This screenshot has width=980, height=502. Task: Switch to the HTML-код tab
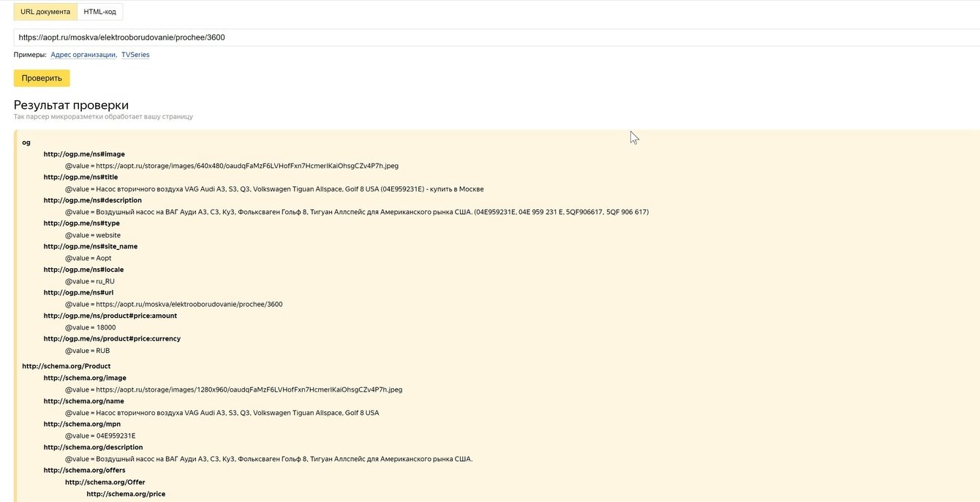pyautogui.click(x=99, y=12)
